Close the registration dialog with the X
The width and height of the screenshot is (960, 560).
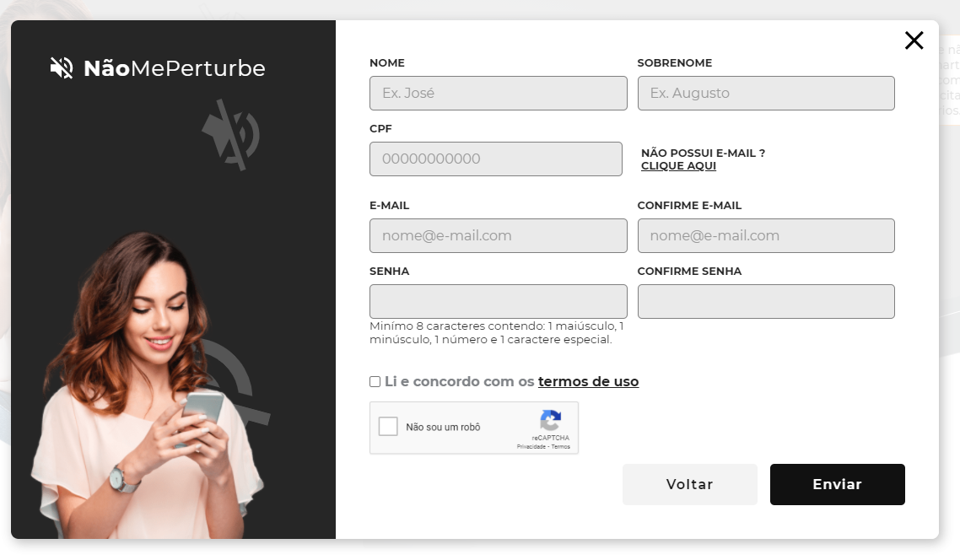click(914, 40)
